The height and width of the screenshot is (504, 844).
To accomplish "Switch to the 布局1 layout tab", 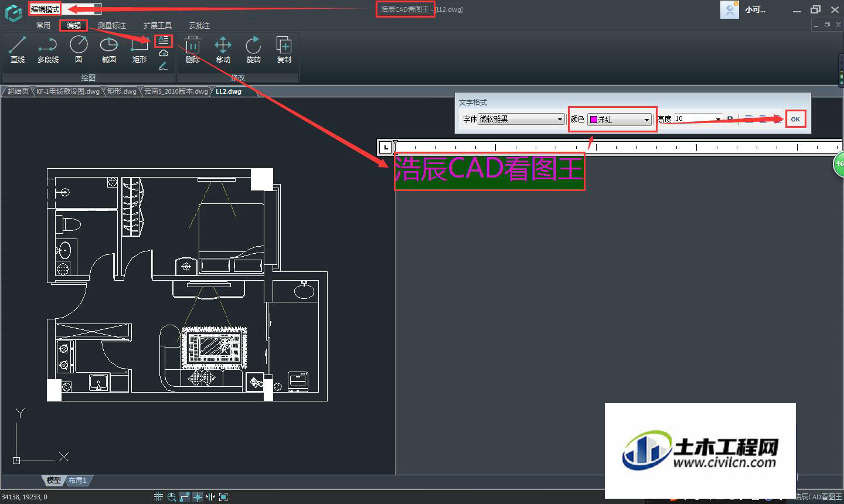I will [77, 480].
